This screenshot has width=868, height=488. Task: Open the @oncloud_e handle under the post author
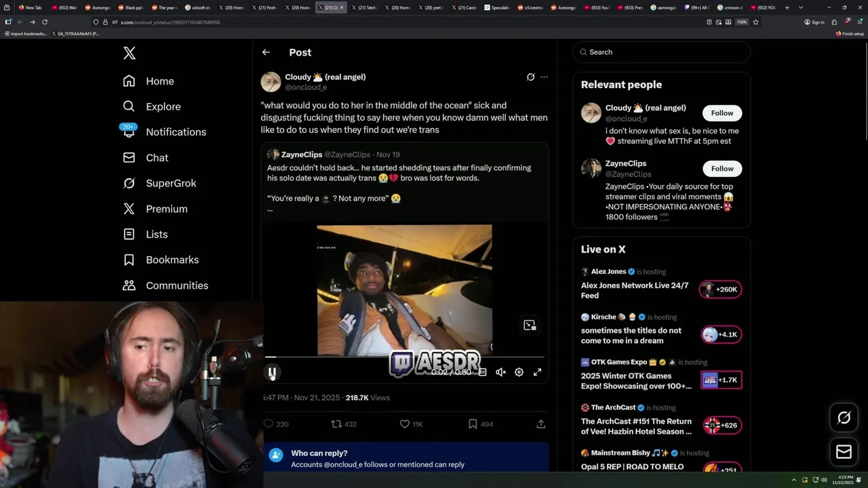coord(306,87)
